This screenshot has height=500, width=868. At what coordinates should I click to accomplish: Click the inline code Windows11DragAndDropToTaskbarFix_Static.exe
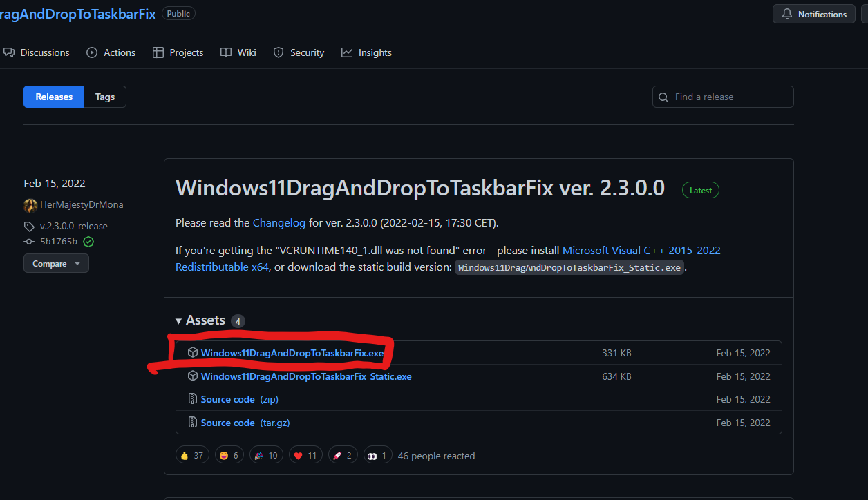[569, 268]
